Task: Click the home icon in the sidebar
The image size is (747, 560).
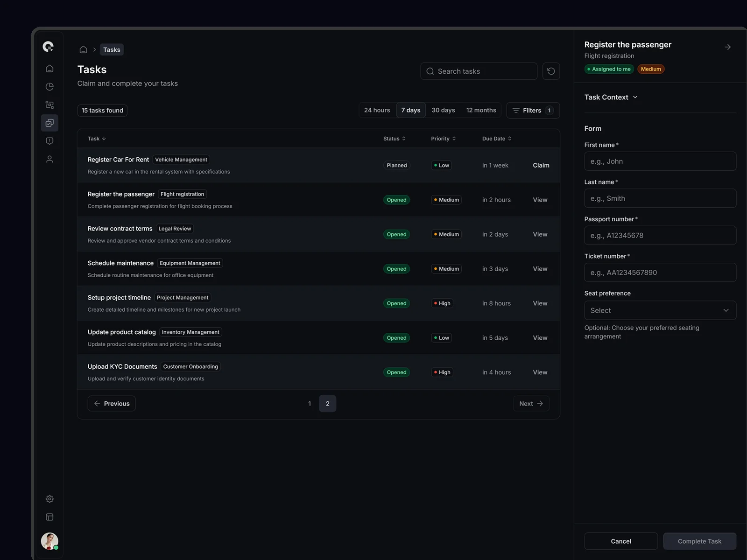Action: [49, 69]
